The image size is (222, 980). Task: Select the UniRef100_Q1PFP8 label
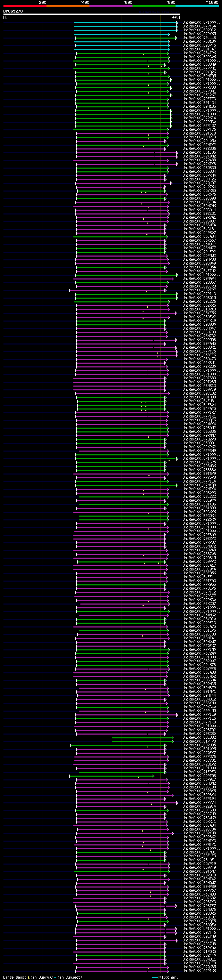point(199,742)
